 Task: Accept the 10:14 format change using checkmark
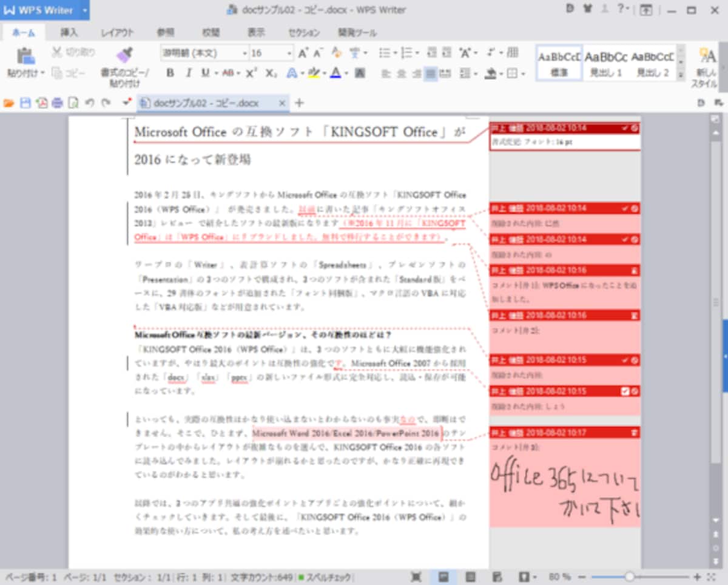[x=625, y=128]
